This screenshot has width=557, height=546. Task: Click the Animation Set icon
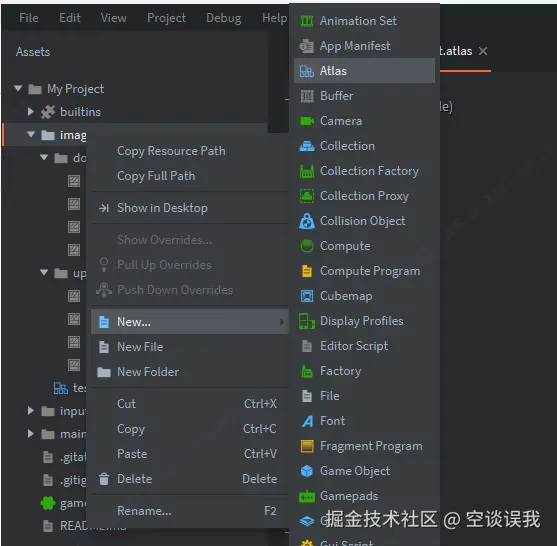point(307,21)
